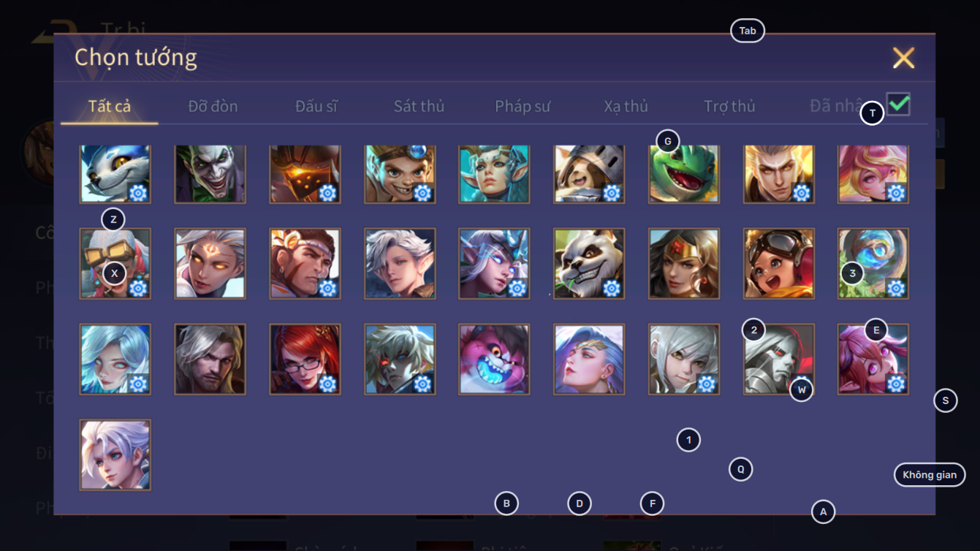
Task: Click the gear icon on blue wolf hero
Action: tap(138, 193)
